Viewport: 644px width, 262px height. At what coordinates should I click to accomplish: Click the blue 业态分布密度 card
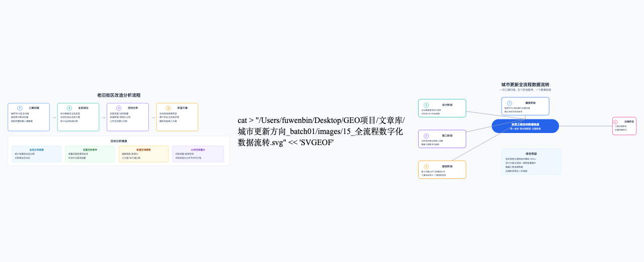tap(37, 154)
